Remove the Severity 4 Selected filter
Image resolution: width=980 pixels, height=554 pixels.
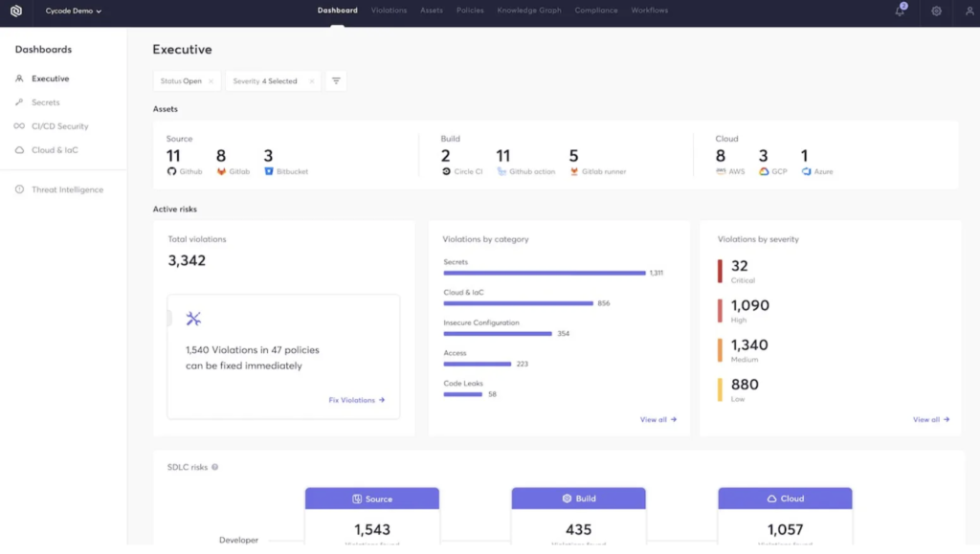click(311, 81)
